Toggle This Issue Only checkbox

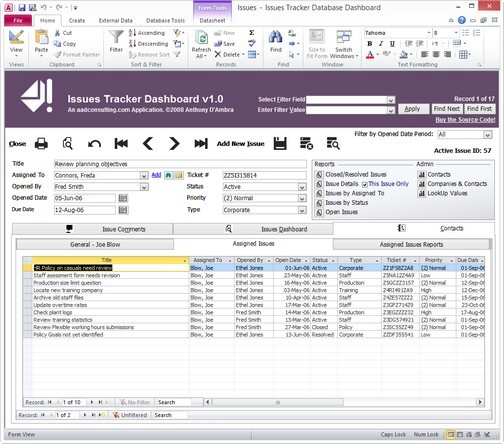pos(365,184)
